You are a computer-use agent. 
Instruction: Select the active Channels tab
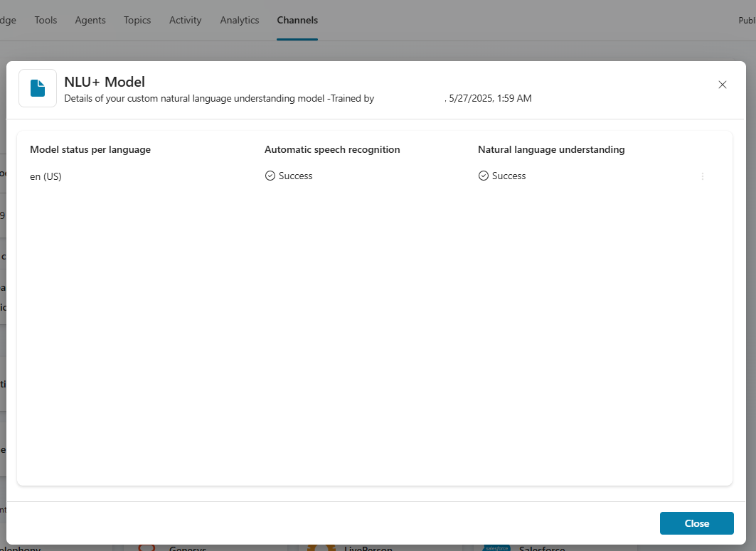297,20
